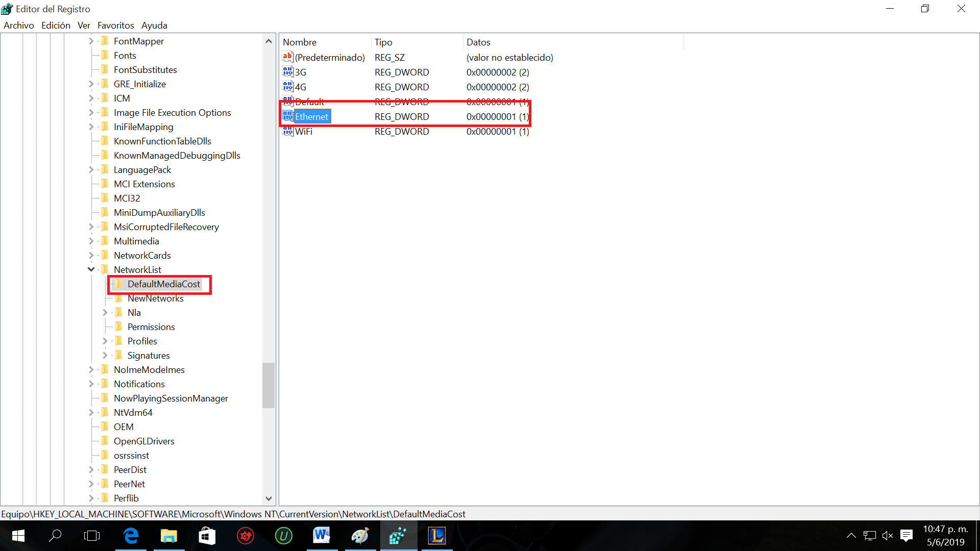Sort values by Tipo column
Image resolution: width=980 pixels, height=551 pixels.
click(417, 42)
